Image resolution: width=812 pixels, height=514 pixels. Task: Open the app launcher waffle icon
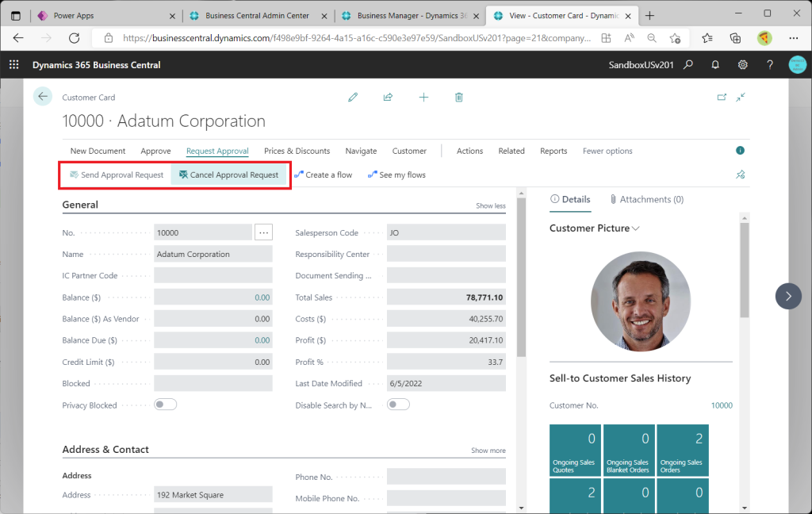coord(14,65)
